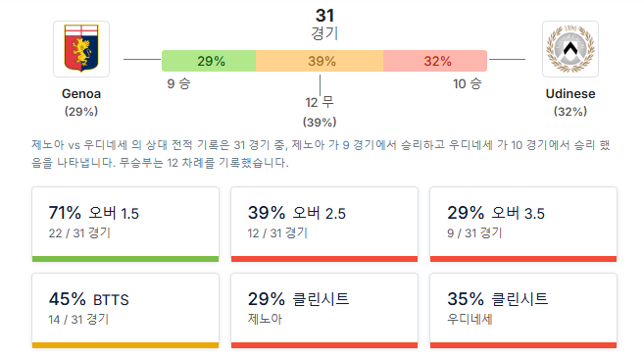Click the 35% 클린시트 우디네세 card
Image resolution: width=644 pixels, height=359 pixels.
click(523, 311)
